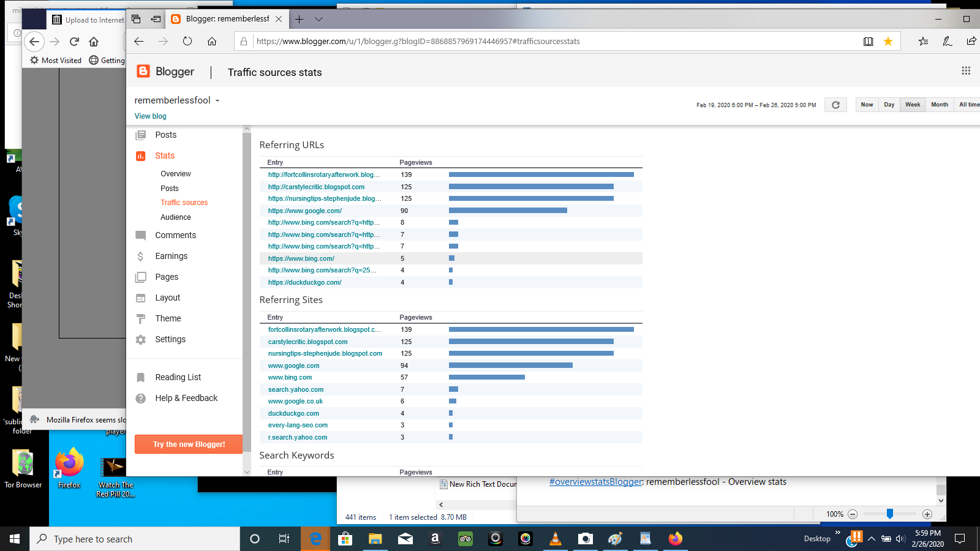Open the Overview stats subpage
The width and height of the screenshot is (980, 551).
tap(176, 174)
